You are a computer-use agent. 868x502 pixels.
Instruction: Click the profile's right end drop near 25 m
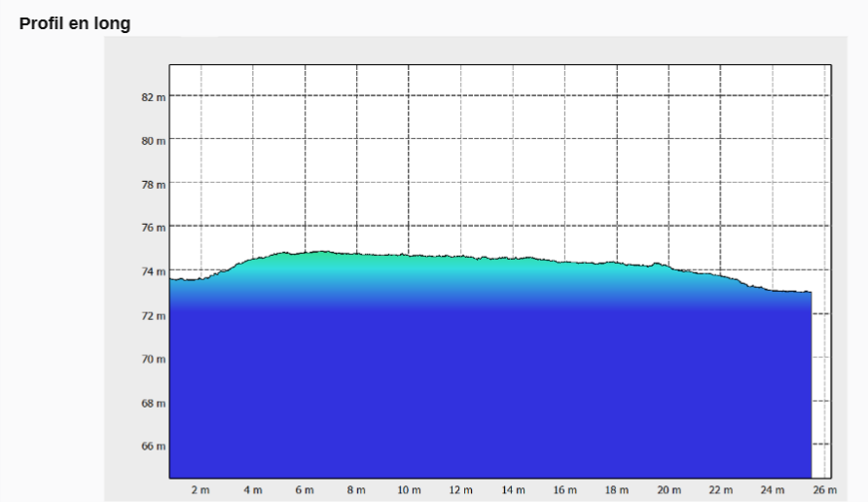pyautogui.click(x=811, y=384)
